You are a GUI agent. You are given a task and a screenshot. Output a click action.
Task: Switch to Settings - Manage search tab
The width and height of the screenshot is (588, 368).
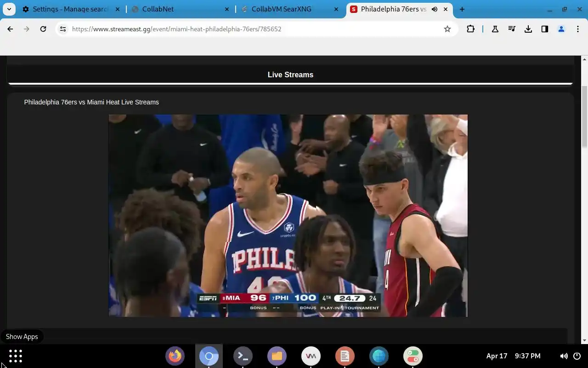pyautogui.click(x=65, y=9)
